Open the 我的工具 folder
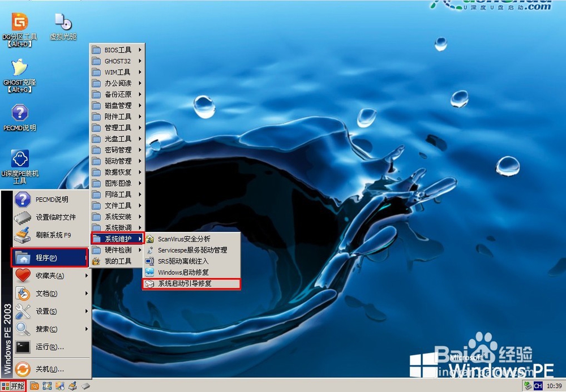Image resolution: width=566 pixels, height=392 pixels. tap(117, 261)
